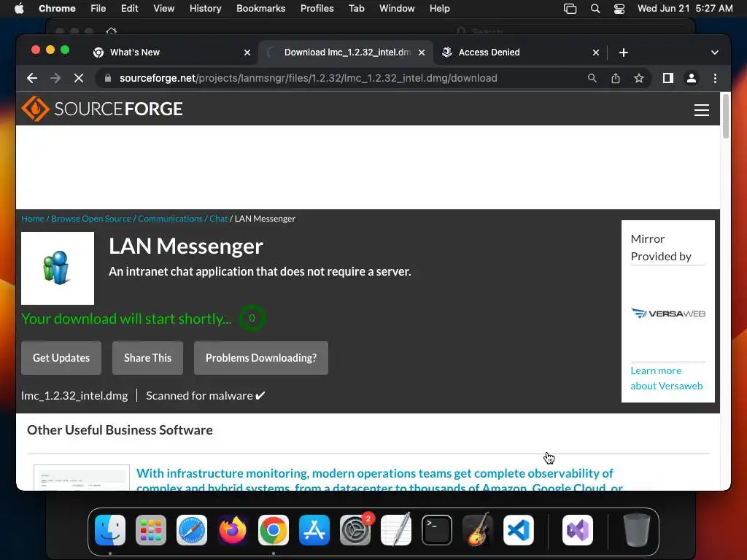
Task: Click the page vertical scrollbar
Action: tap(726, 116)
